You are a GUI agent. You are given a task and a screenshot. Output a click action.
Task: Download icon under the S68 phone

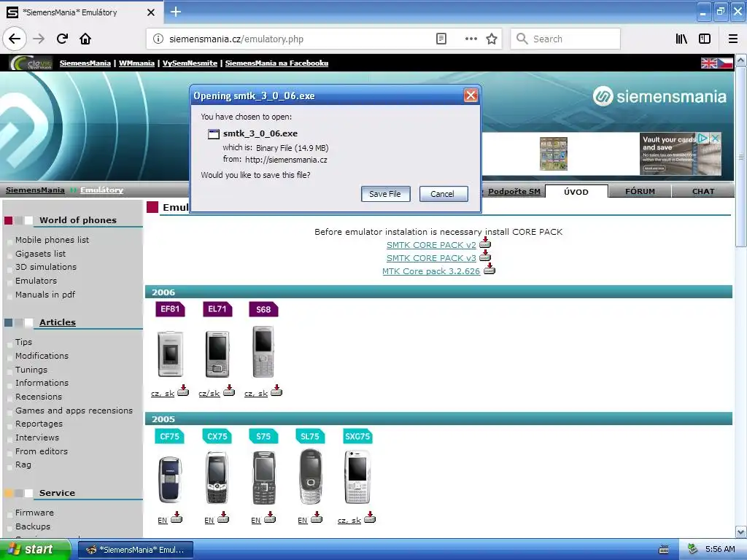coord(276,391)
